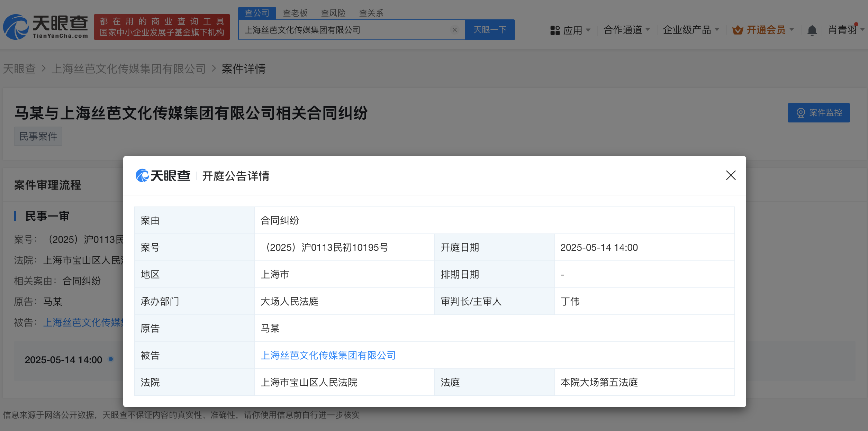This screenshot has height=431, width=868.
Task: Close the 开庭公告详情 dialog
Action: tap(731, 175)
